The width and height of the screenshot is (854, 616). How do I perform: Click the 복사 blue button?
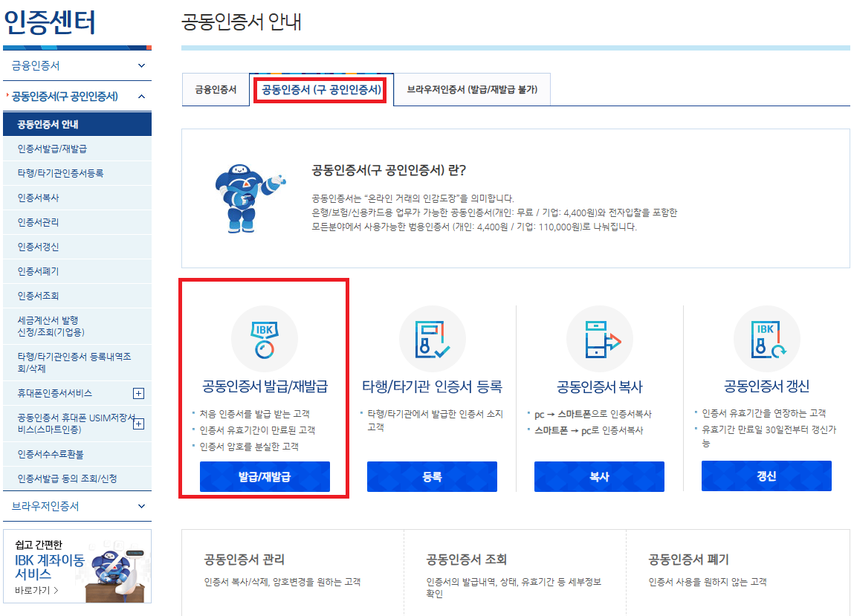tap(599, 476)
